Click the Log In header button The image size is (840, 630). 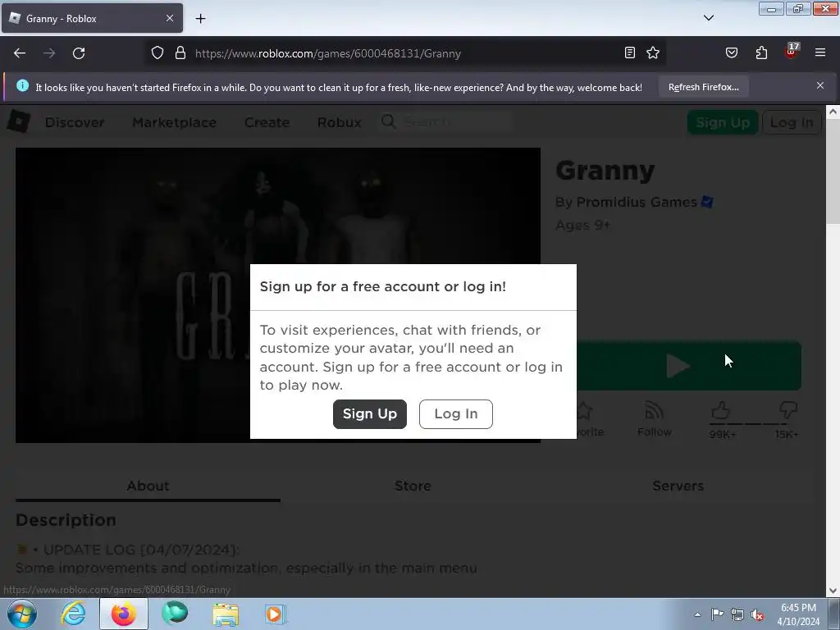(x=792, y=123)
